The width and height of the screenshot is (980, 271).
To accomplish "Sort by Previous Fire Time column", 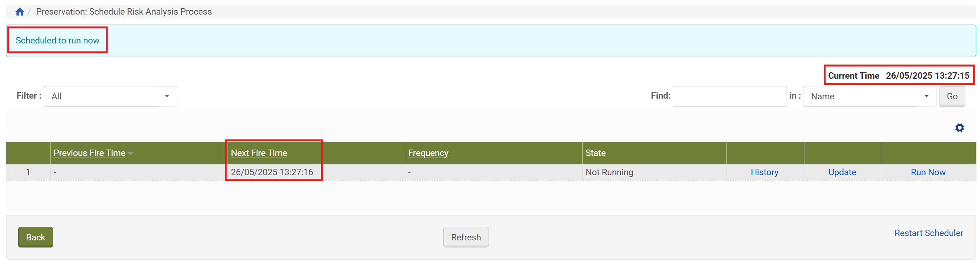I will [x=89, y=153].
